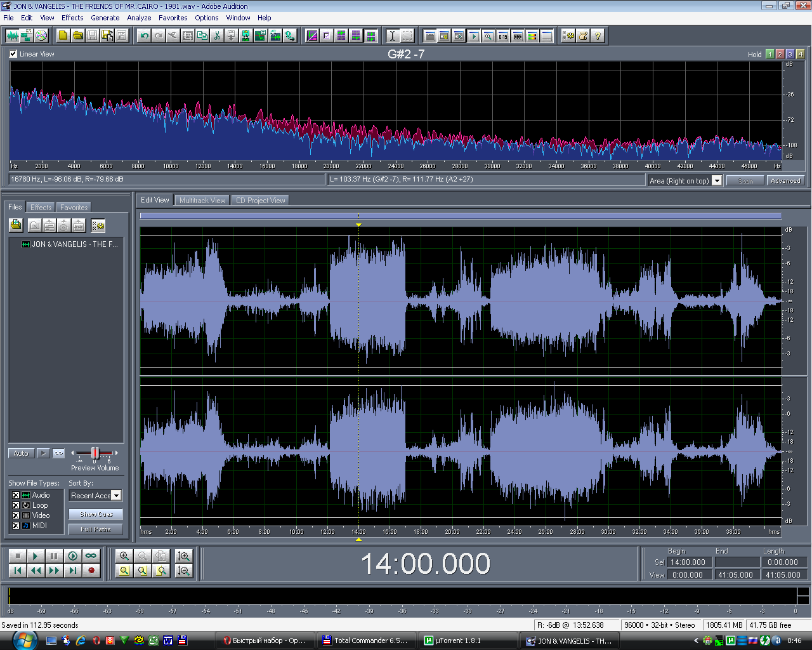Uncheck the Linear View checkbox
Image resolution: width=812 pixels, height=650 pixels.
[13, 54]
